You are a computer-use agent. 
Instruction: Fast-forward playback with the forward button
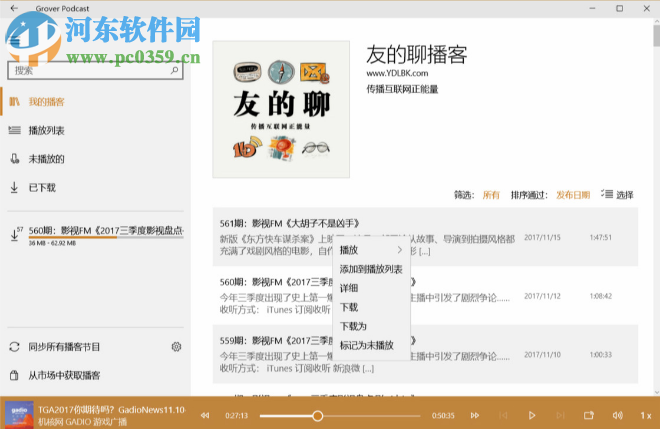[475, 416]
